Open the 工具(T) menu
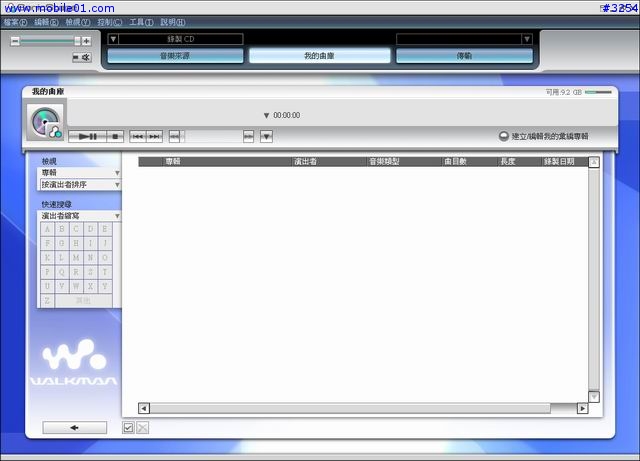Image resolution: width=640 pixels, height=461 pixels. click(141, 22)
